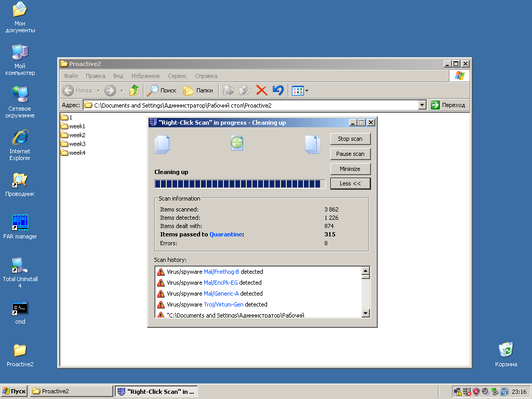532x399 pixels.
Task: Toggle the Folders (Папки) pane button
Action: [198, 90]
